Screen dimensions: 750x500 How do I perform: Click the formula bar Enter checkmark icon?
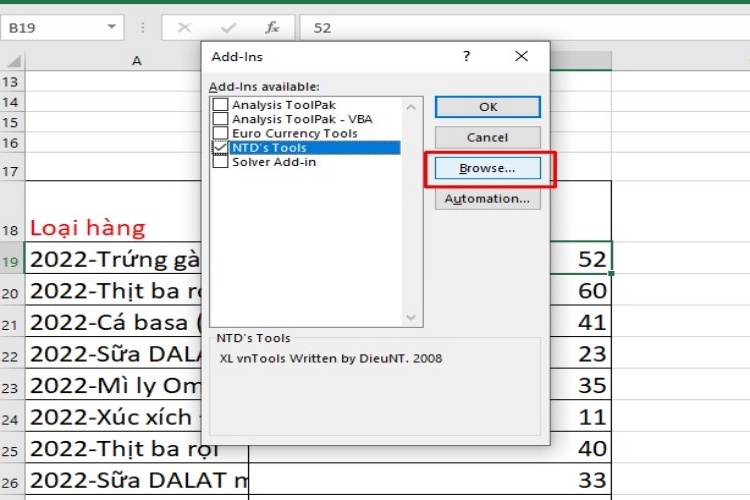[228, 28]
